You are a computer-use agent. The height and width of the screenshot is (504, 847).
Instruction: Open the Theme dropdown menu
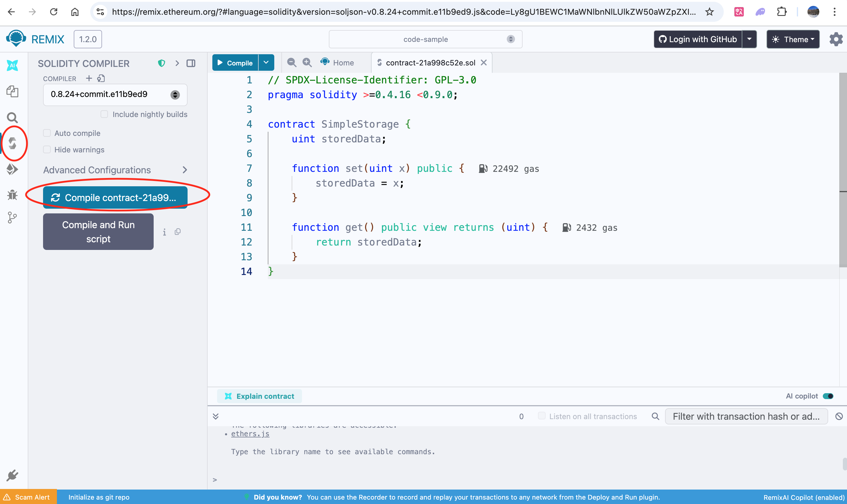[793, 39]
